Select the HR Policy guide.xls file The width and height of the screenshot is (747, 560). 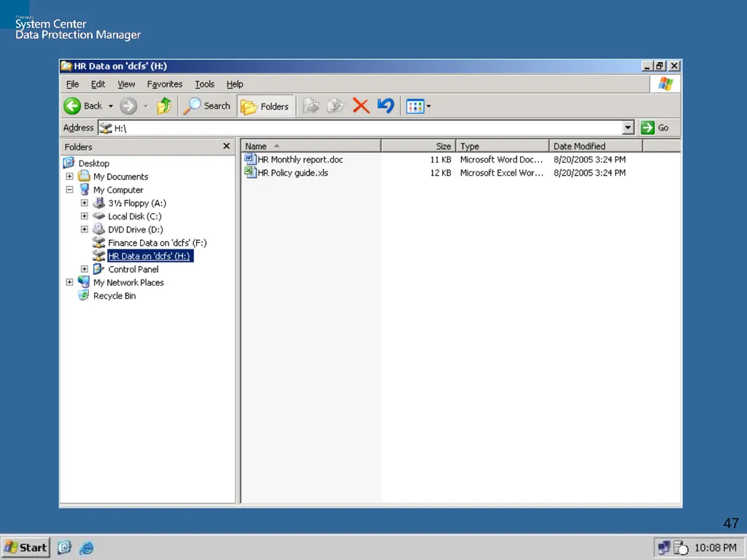(x=293, y=173)
